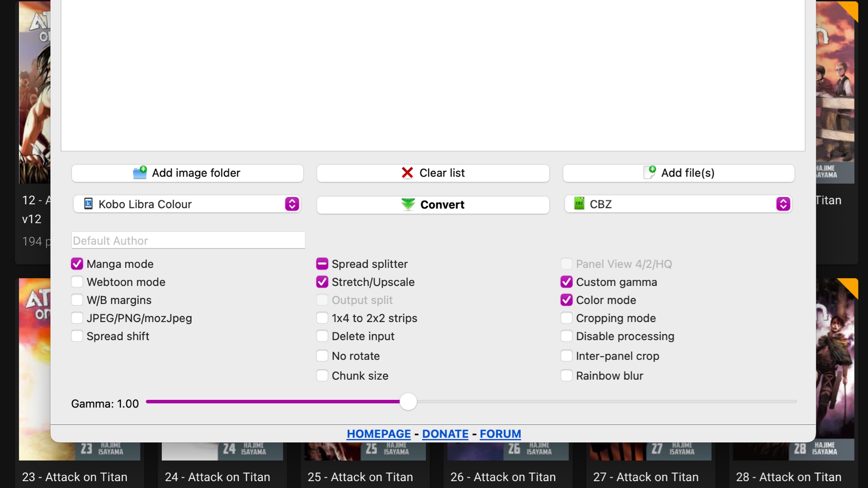The width and height of the screenshot is (868, 488).
Task: Enable Delete input
Action: pos(322,336)
